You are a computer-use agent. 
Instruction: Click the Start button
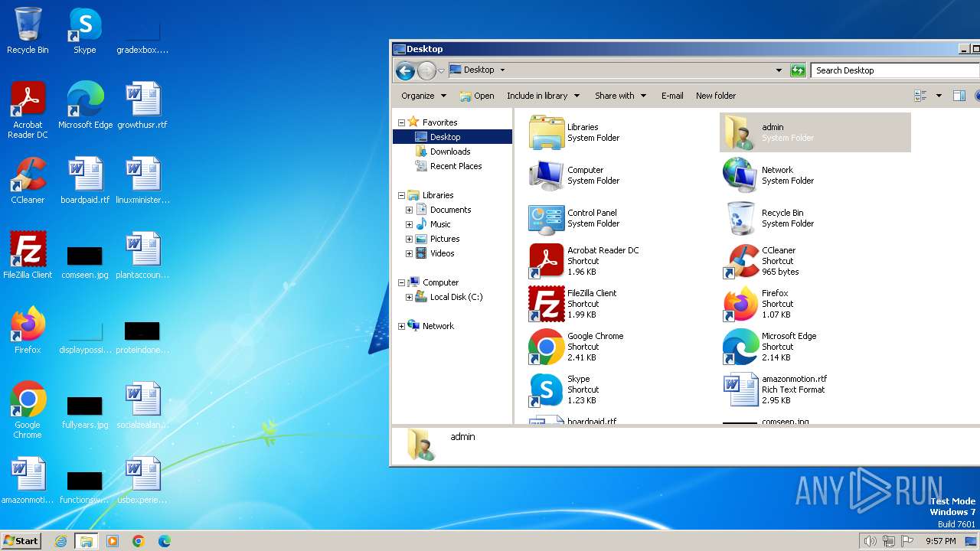[x=21, y=541]
